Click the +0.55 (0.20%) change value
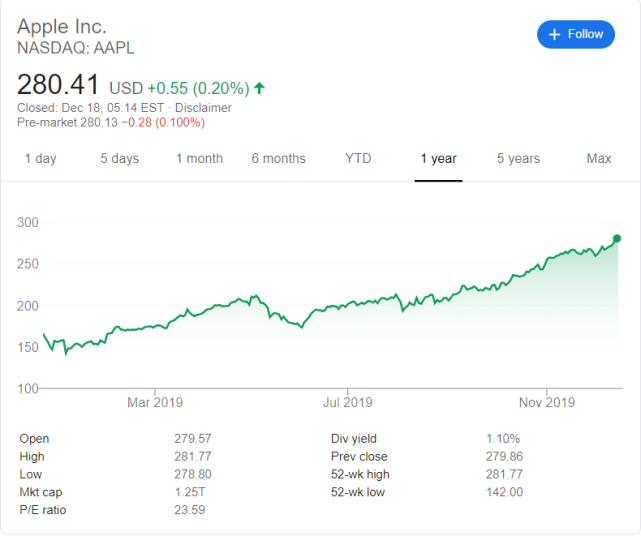 coord(198,88)
